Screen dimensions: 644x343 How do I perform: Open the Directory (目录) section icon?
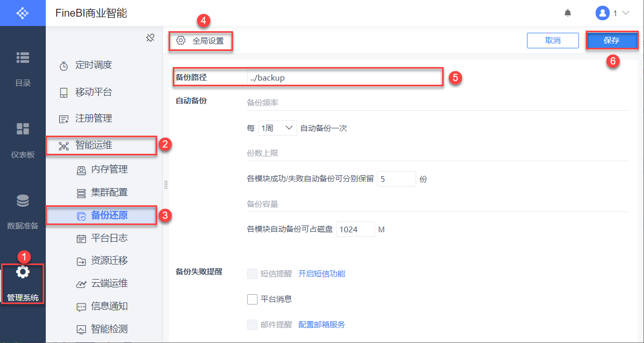23,58
